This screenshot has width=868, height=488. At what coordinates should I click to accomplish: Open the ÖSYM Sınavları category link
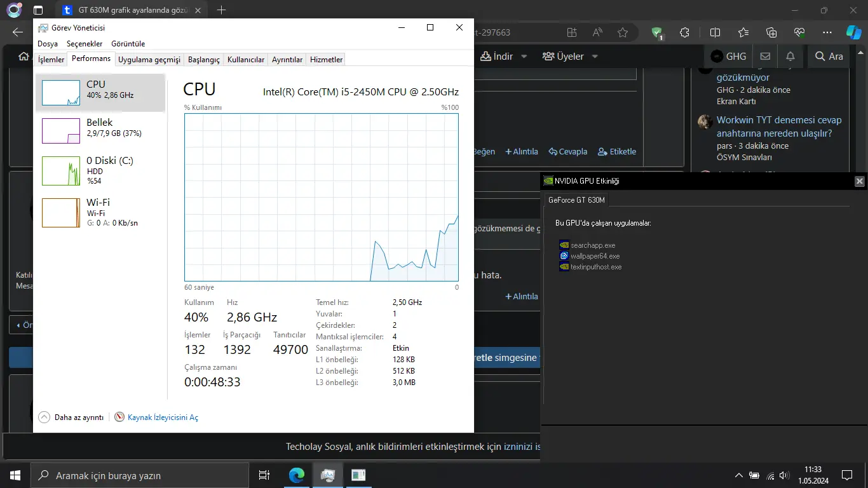(x=744, y=157)
